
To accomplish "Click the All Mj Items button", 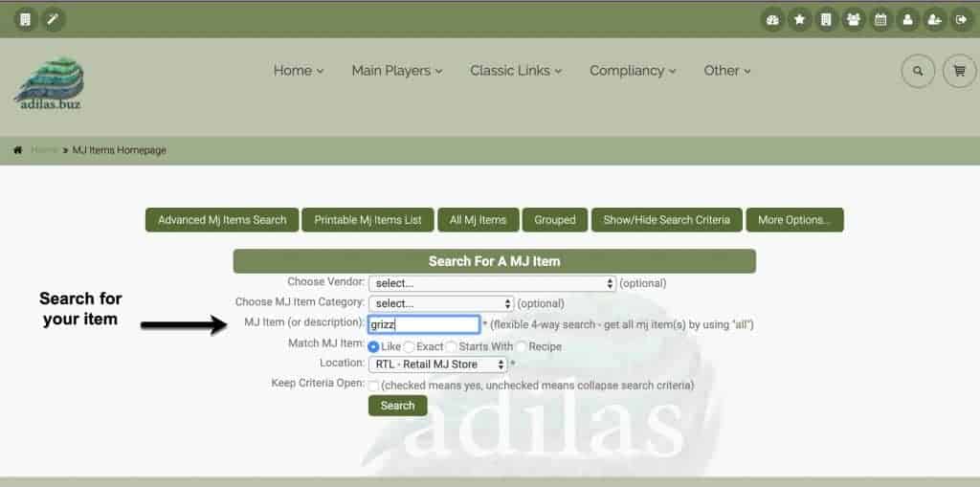I will click(479, 220).
